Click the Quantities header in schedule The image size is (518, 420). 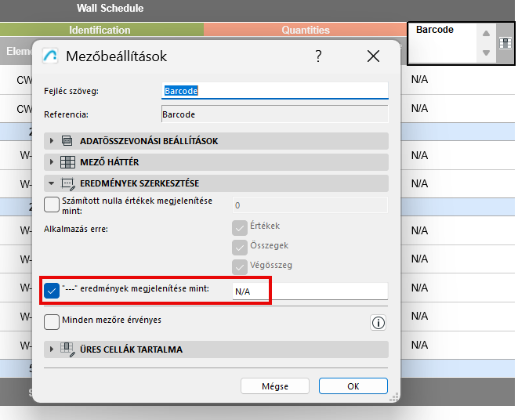306,30
